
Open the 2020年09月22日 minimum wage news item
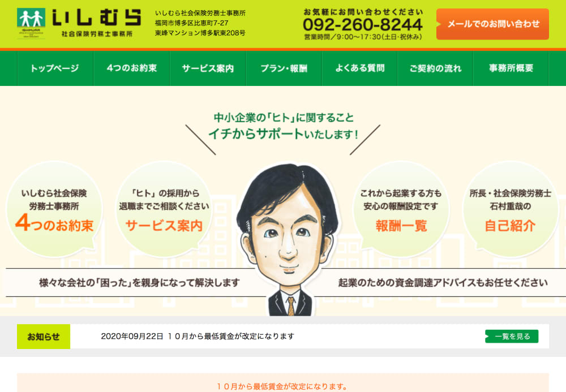tap(198, 337)
